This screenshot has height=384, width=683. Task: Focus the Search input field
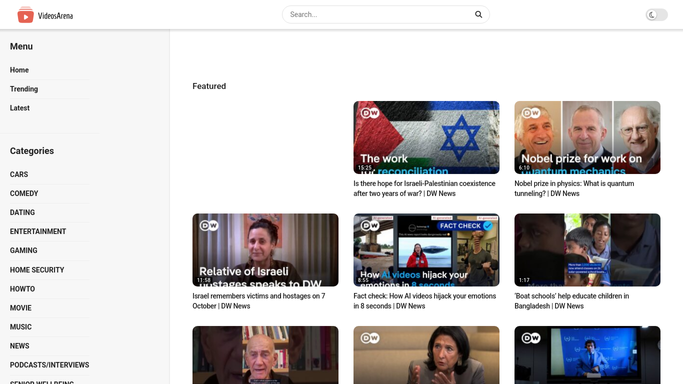(380, 14)
